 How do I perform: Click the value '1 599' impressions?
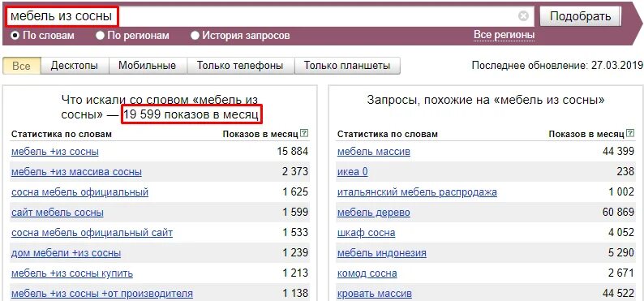(295, 213)
